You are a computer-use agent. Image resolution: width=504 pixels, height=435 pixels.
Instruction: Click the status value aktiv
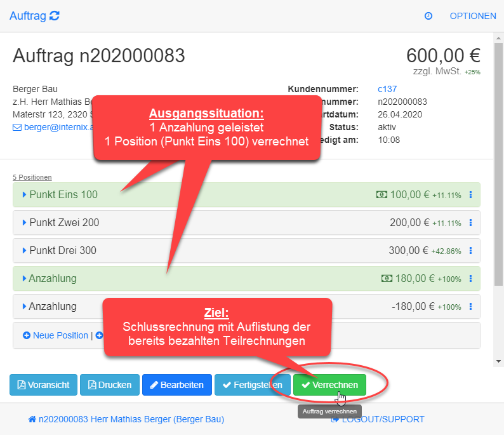click(x=387, y=127)
